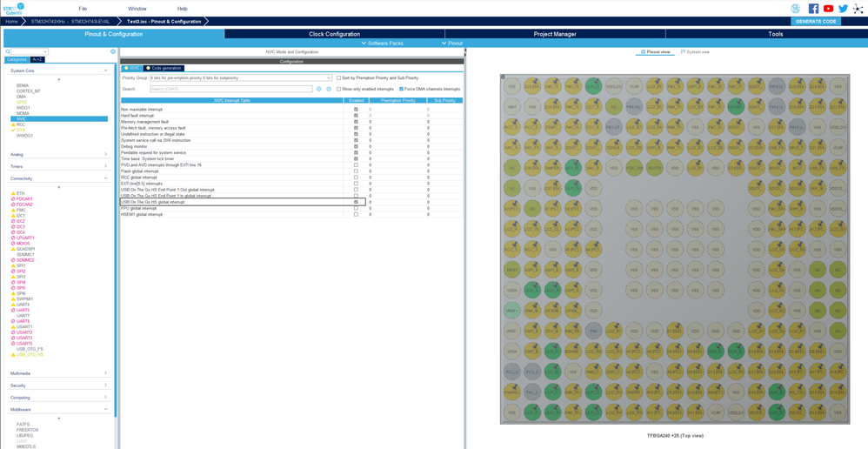Open the Window menu
The image size is (868, 449).
pos(137,9)
